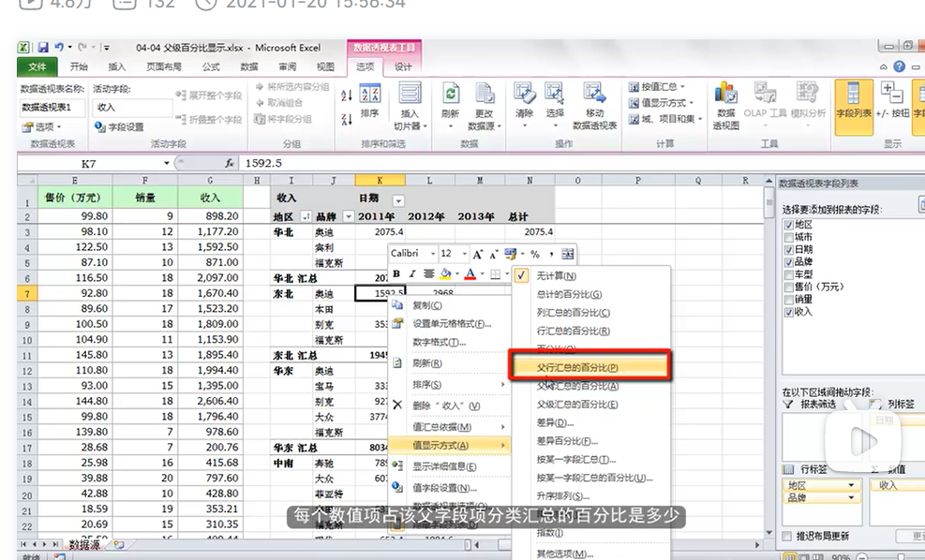Click the A-Z ascending sort icon
This screenshot has height=560, width=925.
(347, 95)
